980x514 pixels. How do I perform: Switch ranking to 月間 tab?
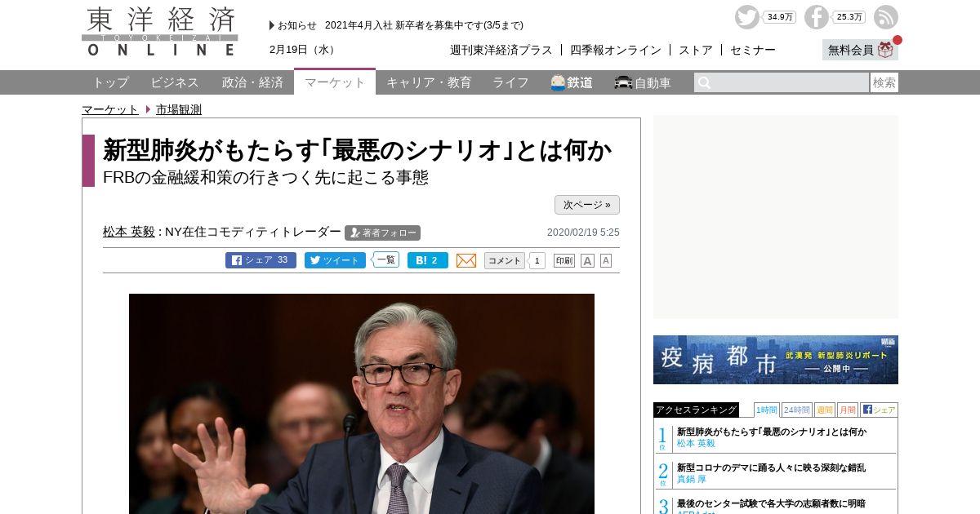(848, 410)
